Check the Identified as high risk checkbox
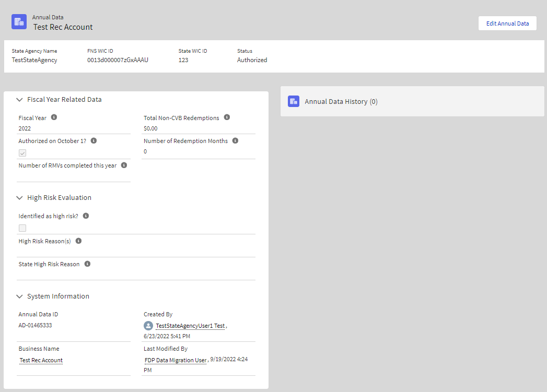Image resolution: width=547 pixels, height=392 pixels. pyautogui.click(x=22, y=228)
